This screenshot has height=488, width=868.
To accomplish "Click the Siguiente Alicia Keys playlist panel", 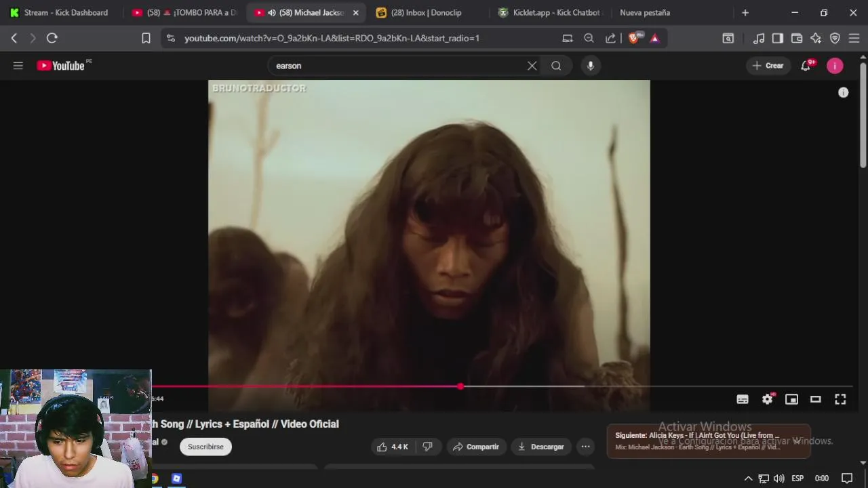I will point(708,441).
